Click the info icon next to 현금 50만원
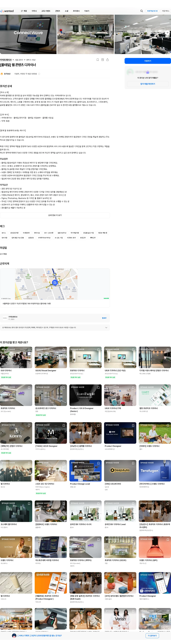 [39, 74]
